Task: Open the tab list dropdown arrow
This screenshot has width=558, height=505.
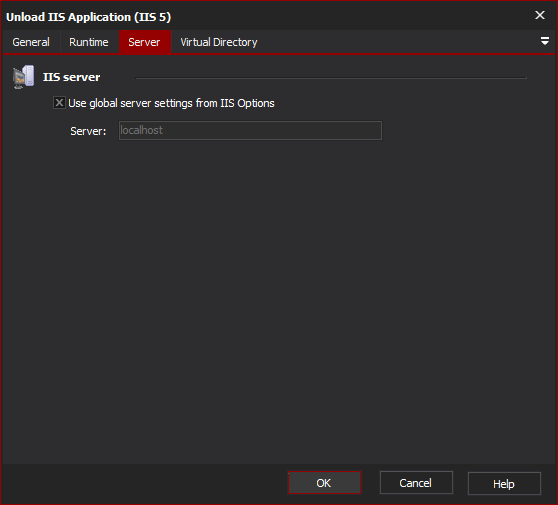Action: [x=544, y=41]
